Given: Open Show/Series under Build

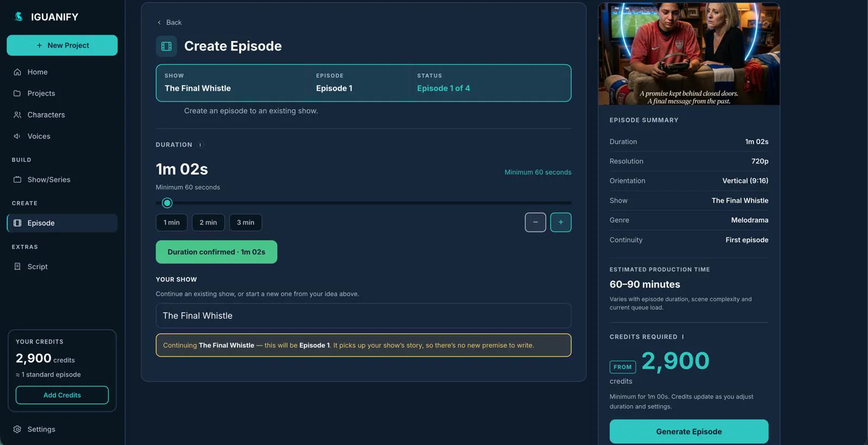Looking at the screenshot, I should click(x=62, y=180).
